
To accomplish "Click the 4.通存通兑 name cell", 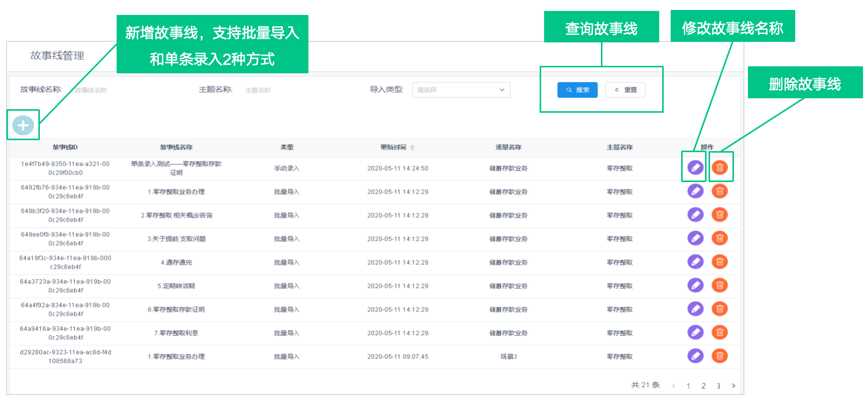I will coord(176,262).
